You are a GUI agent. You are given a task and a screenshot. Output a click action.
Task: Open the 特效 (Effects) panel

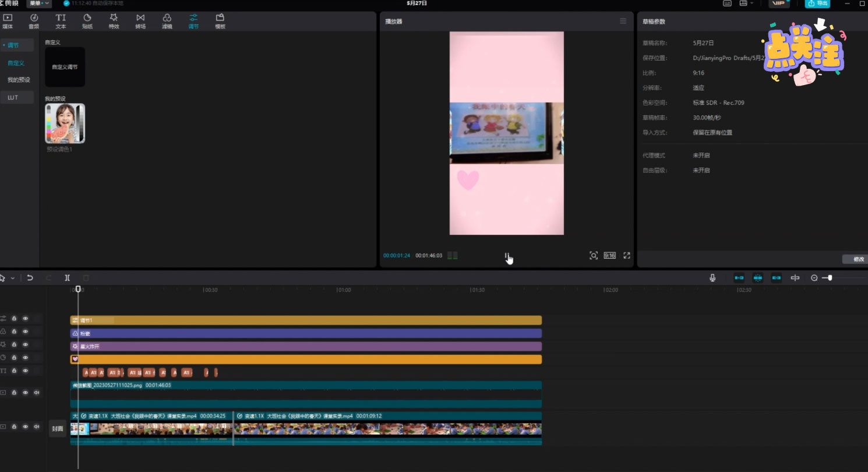coord(114,21)
